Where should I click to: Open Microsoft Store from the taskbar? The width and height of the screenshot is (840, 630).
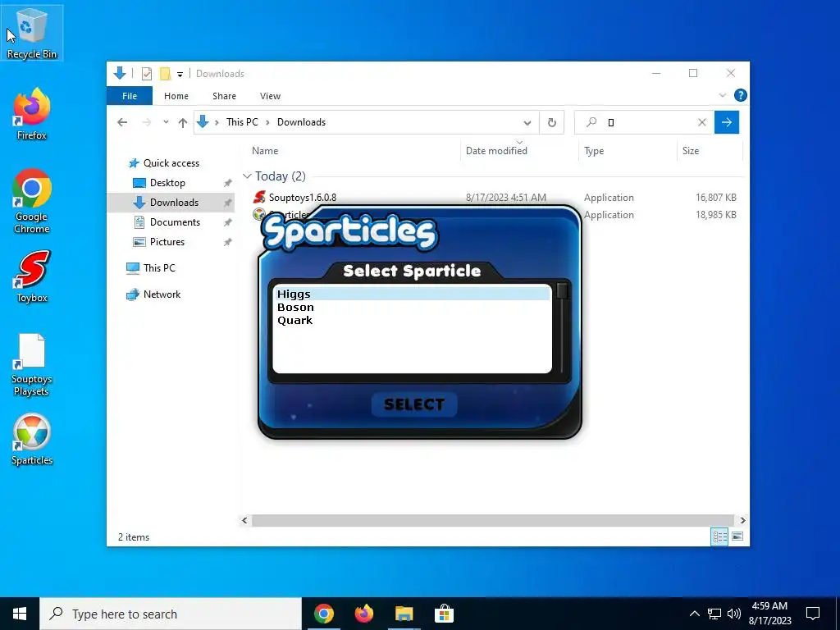444,614
